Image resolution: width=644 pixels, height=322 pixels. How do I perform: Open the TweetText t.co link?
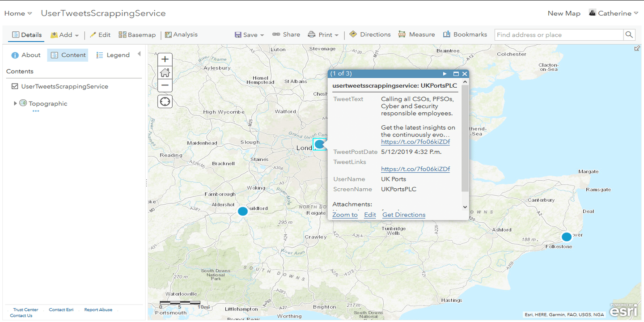point(415,142)
